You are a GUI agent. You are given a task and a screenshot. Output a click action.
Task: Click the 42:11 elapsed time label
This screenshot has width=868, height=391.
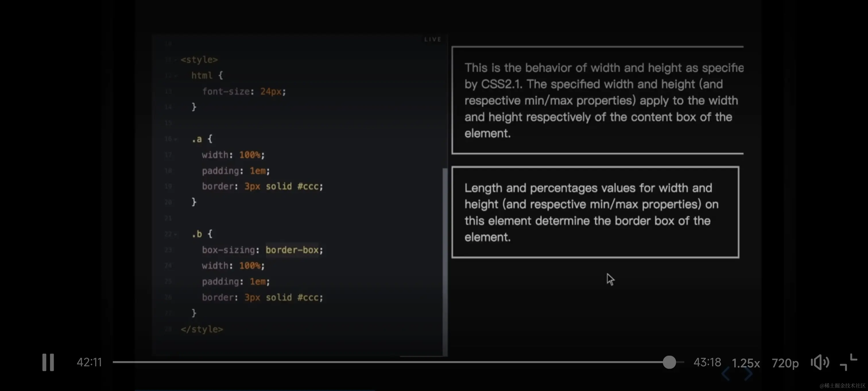89,362
